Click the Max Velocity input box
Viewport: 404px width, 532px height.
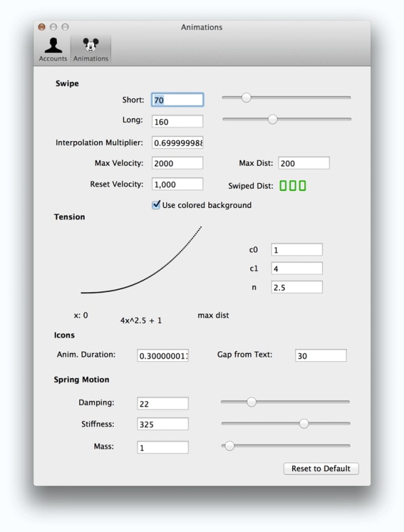click(x=177, y=163)
